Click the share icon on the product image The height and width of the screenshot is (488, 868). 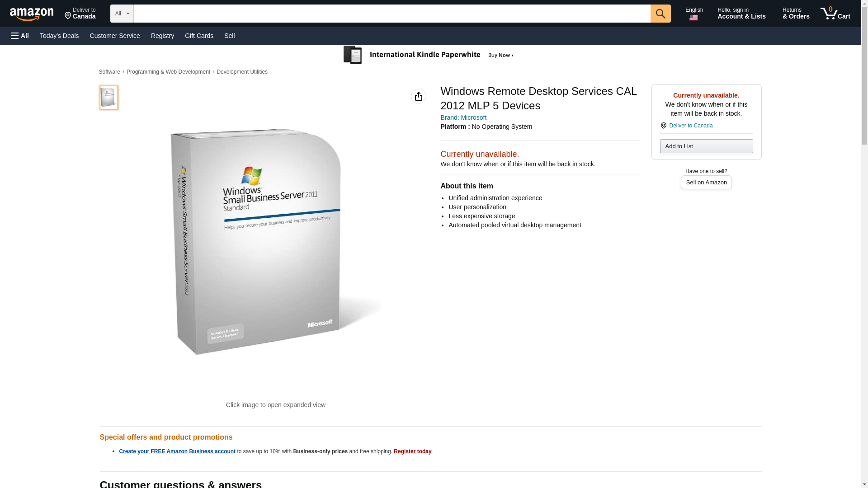418,96
